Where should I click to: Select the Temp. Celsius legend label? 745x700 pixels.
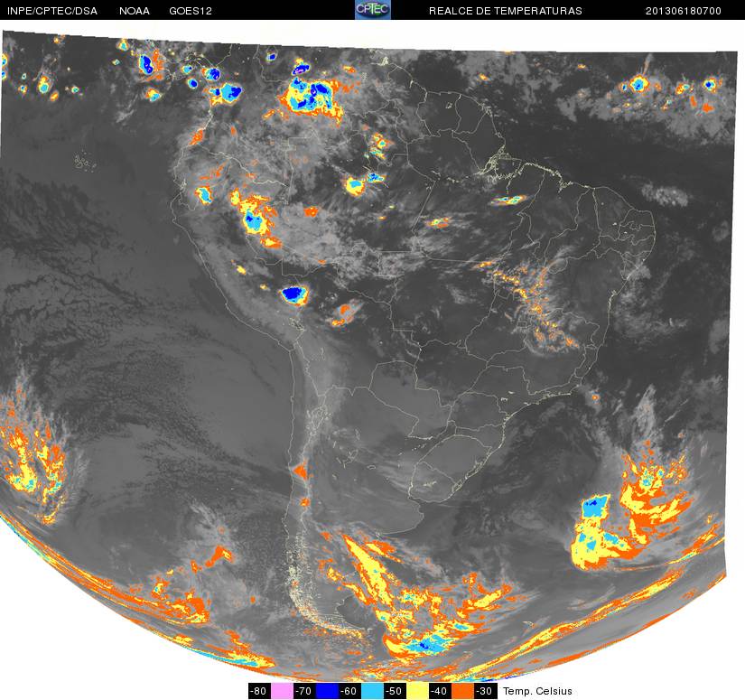click(537, 691)
